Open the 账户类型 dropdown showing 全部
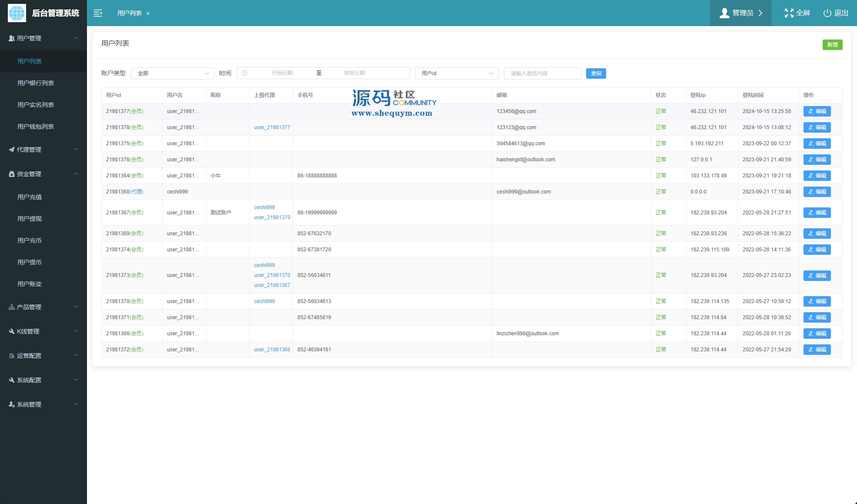The width and height of the screenshot is (857, 504). pyautogui.click(x=173, y=73)
